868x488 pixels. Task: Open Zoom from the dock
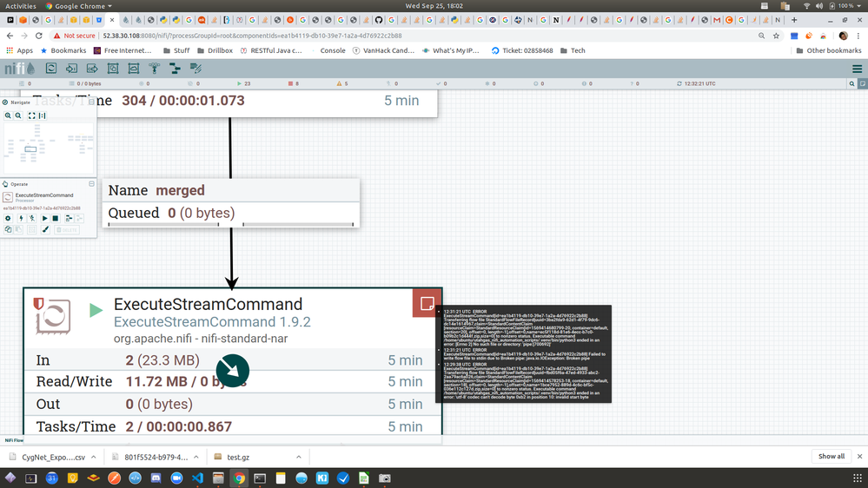176,478
